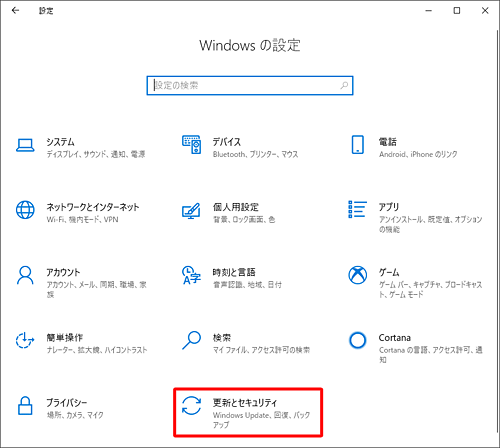This screenshot has width=500, height=448.
Task: Click the プライバシー padlock icon
Action: (x=25, y=406)
